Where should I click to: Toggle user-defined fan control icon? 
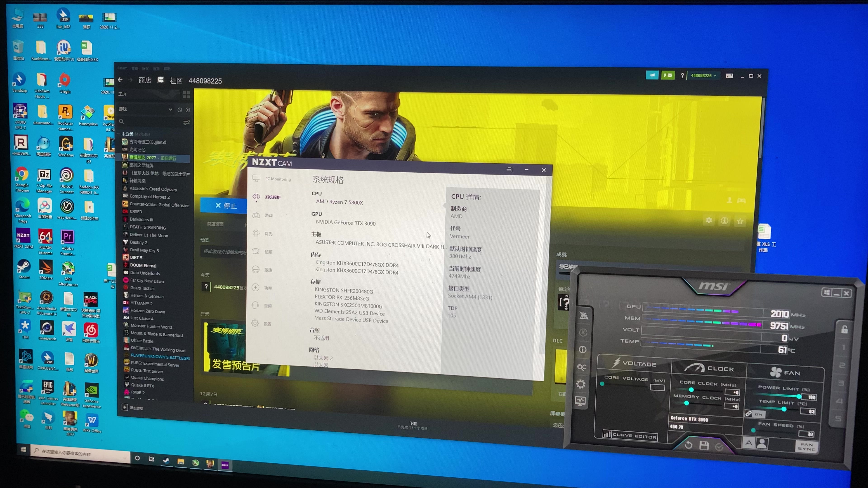point(762,443)
